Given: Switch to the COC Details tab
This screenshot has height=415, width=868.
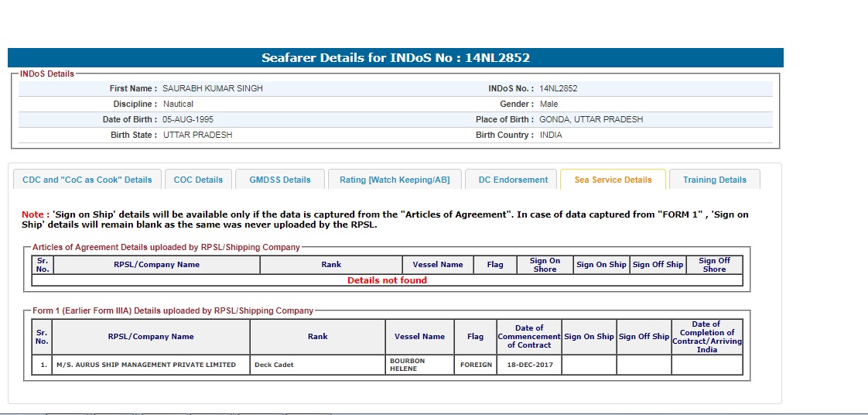Looking at the screenshot, I should [x=198, y=180].
